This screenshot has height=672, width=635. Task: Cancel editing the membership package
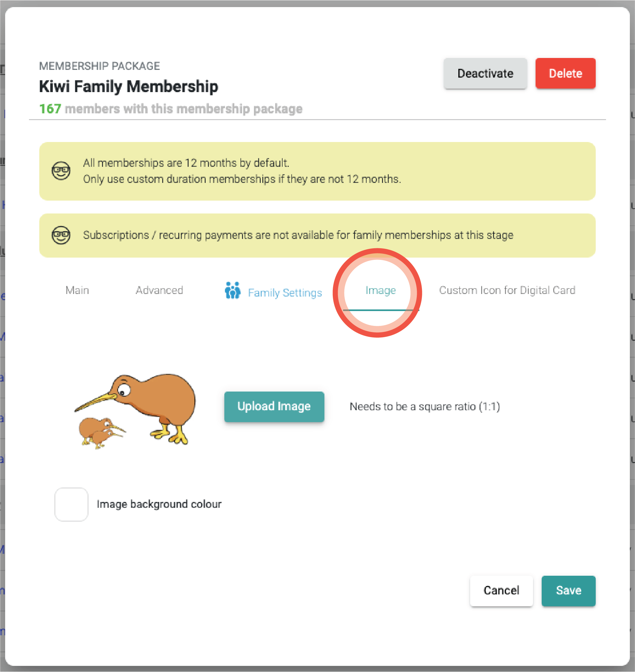(501, 591)
